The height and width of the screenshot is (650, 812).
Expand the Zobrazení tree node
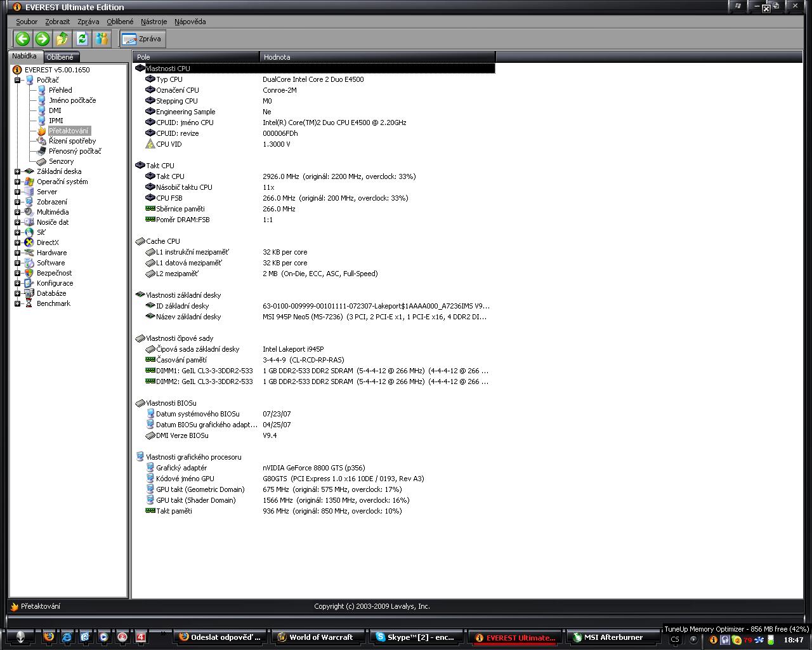click(x=17, y=202)
